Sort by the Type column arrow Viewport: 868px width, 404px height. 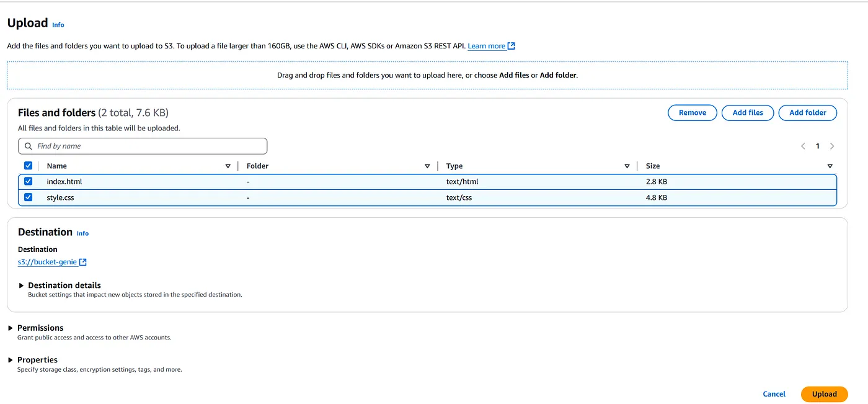click(x=627, y=166)
